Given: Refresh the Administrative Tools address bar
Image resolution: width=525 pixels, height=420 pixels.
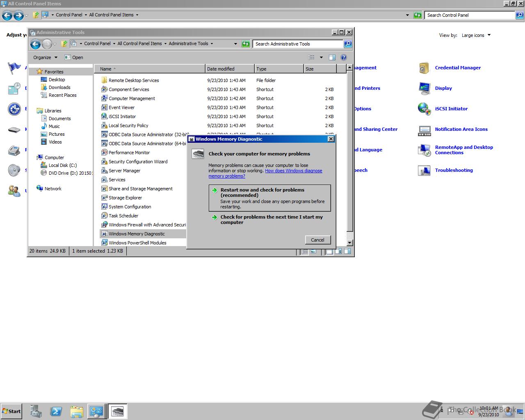Looking at the screenshot, I should pos(246,44).
